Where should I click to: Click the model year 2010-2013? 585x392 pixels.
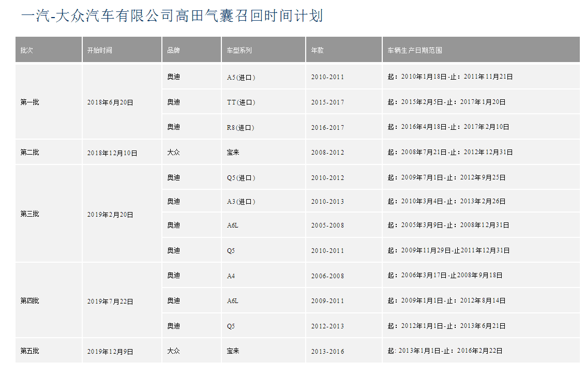[327, 201]
